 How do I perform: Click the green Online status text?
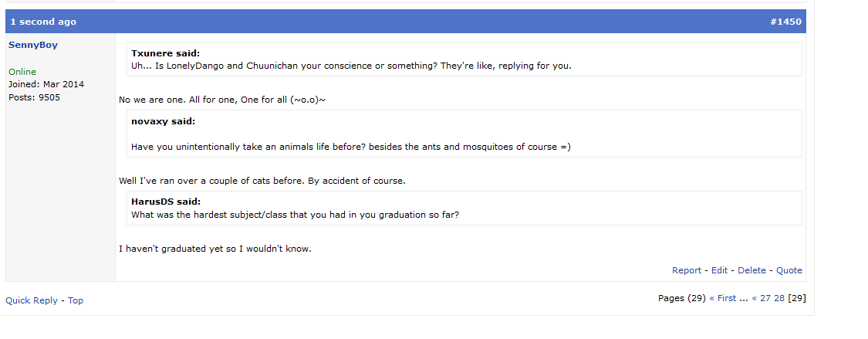[22, 72]
